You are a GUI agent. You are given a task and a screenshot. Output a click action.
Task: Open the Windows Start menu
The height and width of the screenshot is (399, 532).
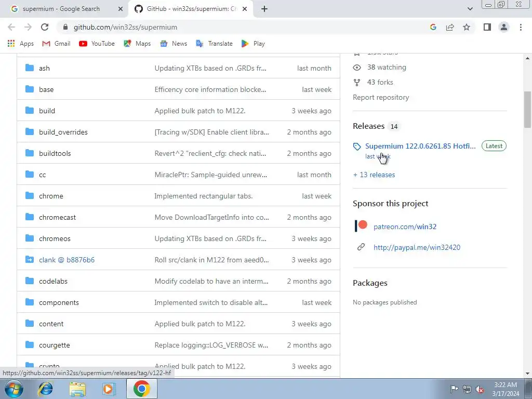[x=14, y=389]
